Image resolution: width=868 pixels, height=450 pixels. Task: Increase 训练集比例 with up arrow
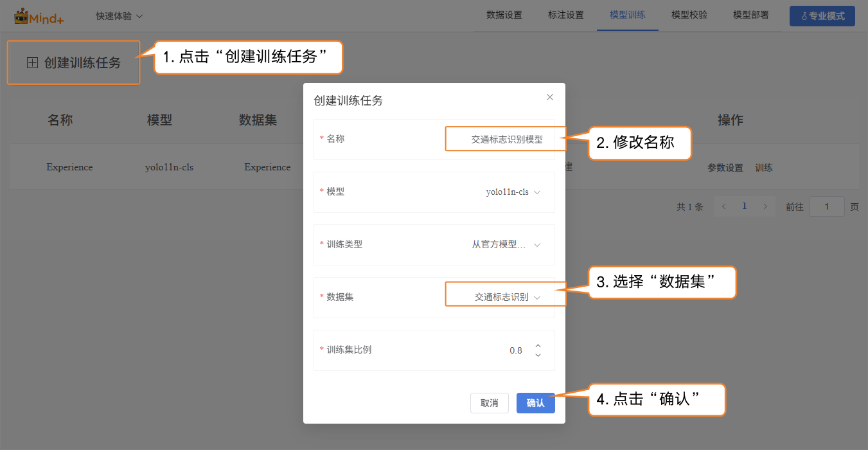click(538, 346)
